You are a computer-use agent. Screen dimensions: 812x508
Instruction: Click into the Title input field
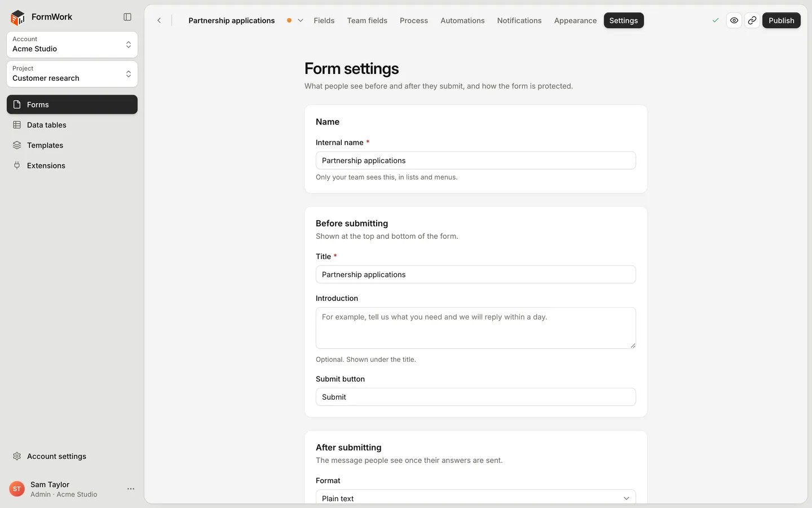pos(476,274)
